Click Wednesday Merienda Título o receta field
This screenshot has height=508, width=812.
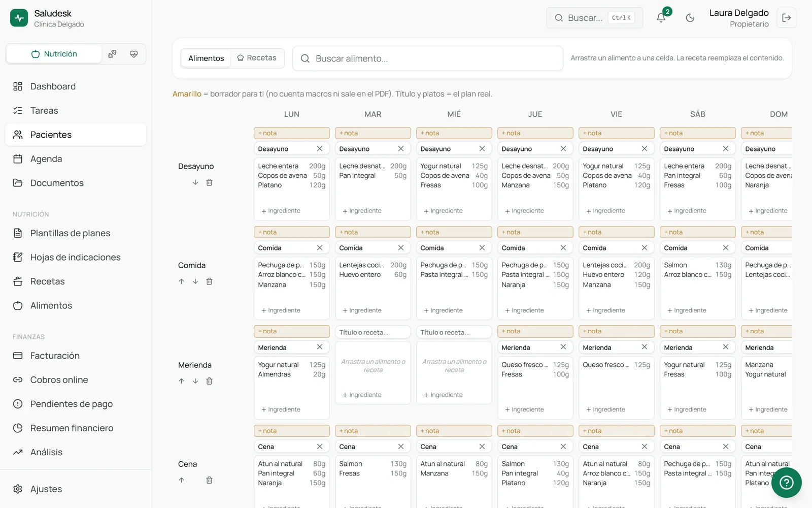pos(454,332)
